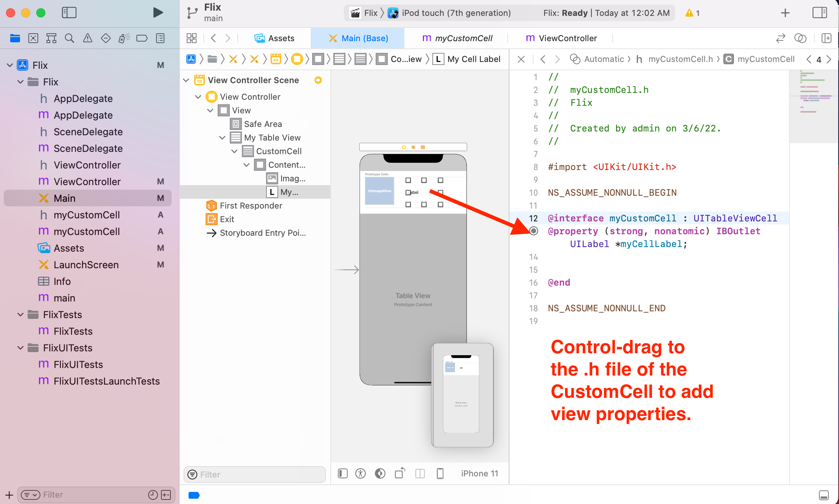Change canvas orientation
This screenshot has height=504, width=839.
pyautogui.click(x=400, y=473)
